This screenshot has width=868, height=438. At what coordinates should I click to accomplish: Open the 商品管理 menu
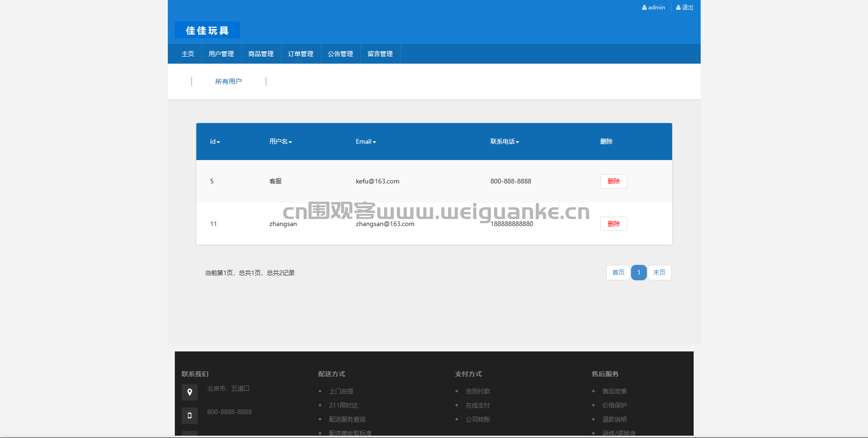[261, 54]
